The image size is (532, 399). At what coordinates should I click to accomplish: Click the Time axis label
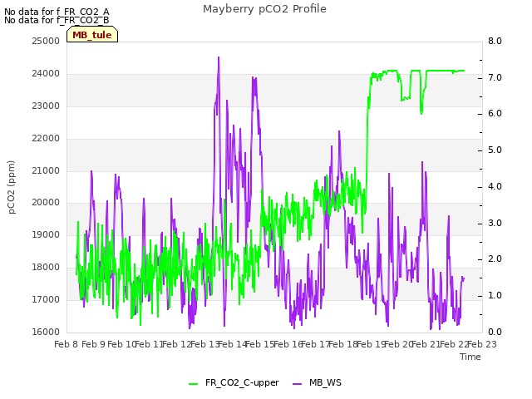point(470,357)
